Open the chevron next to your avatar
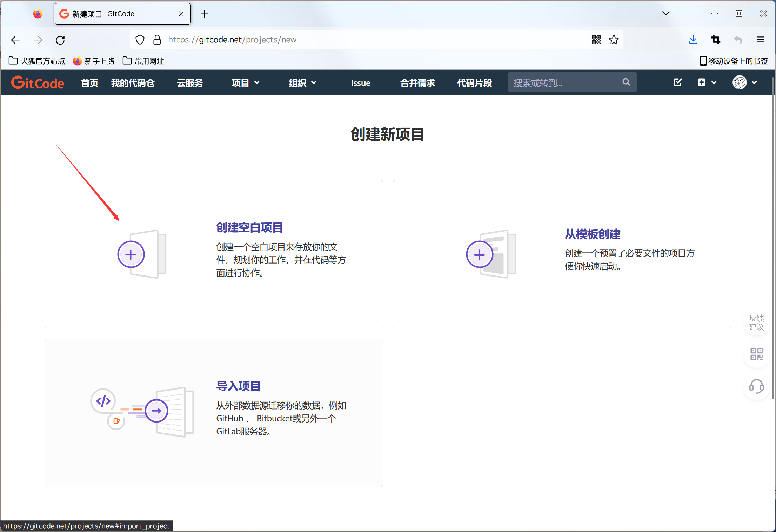The image size is (776, 532). [x=755, y=82]
